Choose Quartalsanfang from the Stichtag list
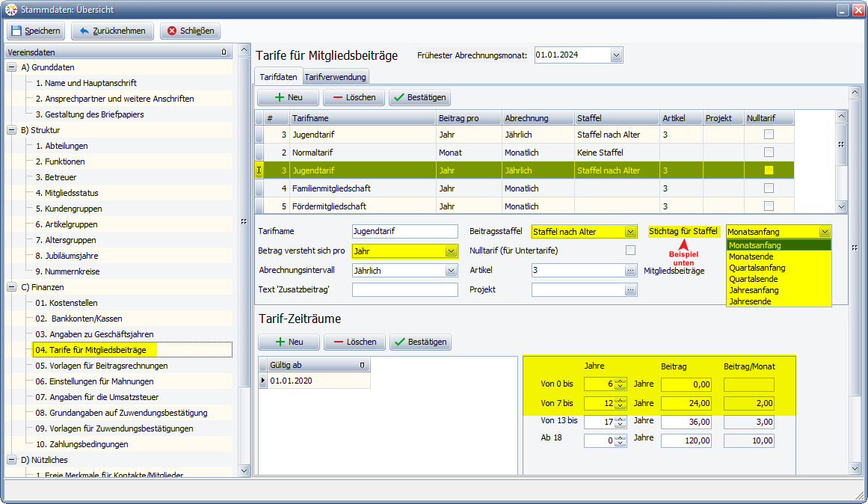The height and width of the screenshot is (504, 868). click(779, 268)
